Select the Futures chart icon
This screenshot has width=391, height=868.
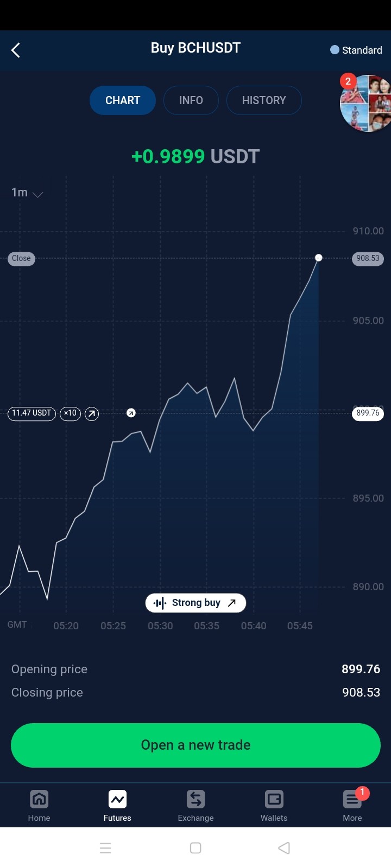coord(117,799)
